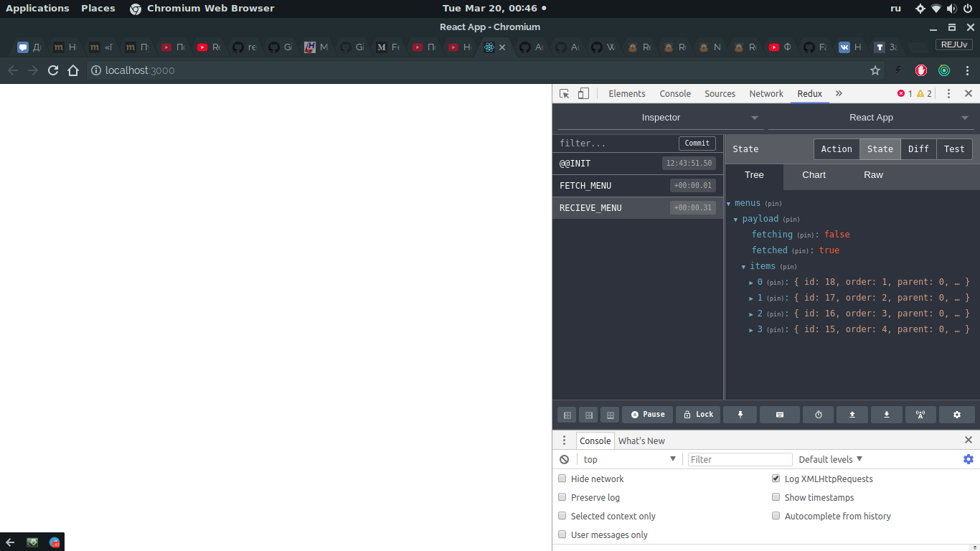Enable User messages only checkbox

(x=562, y=534)
